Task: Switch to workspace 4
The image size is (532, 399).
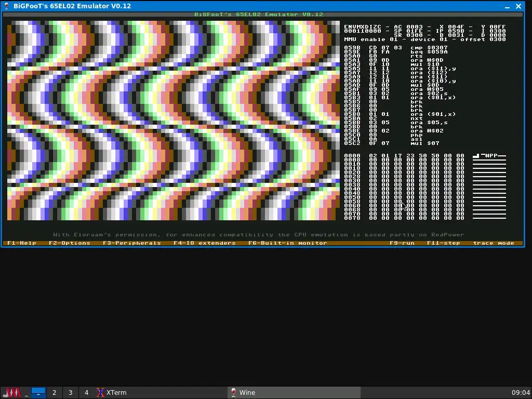Action: [86, 393]
